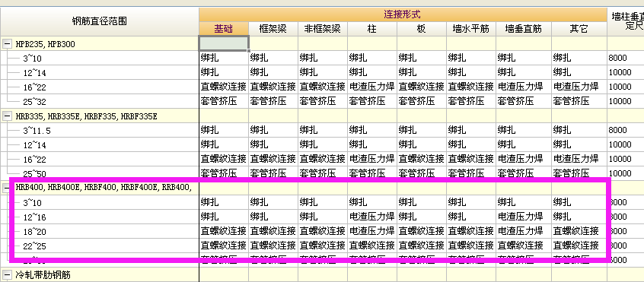Image resolution: width=644 pixels, height=282 pixels.
Task: Click 套管挤压 in 基础 column of 25~32 row
Action: point(219,101)
